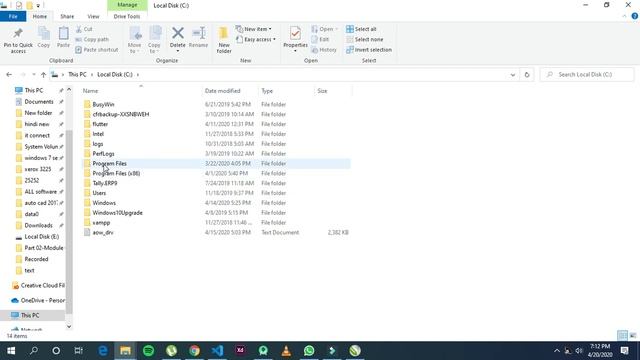Open the File menu tab
The image size is (640, 360).
coord(13,16)
